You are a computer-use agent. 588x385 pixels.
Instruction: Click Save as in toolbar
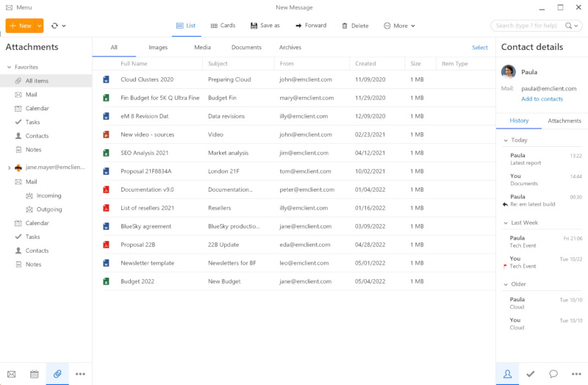pos(265,26)
